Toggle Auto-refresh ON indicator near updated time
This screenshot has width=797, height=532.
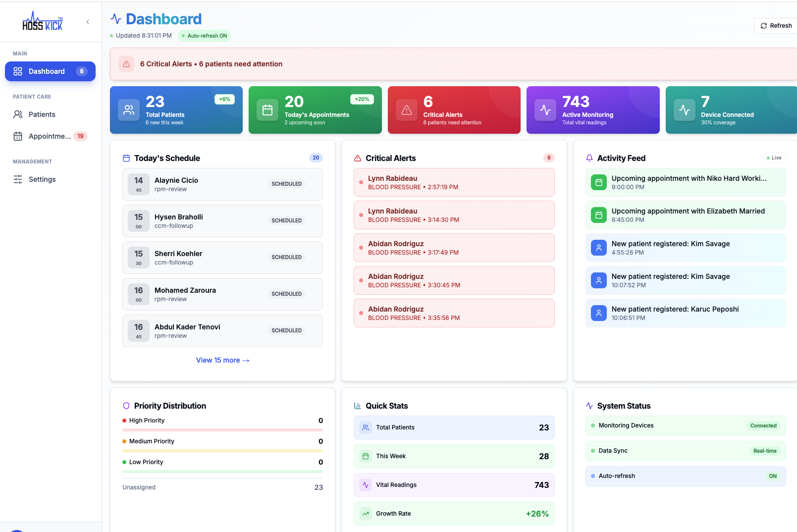tap(204, 36)
